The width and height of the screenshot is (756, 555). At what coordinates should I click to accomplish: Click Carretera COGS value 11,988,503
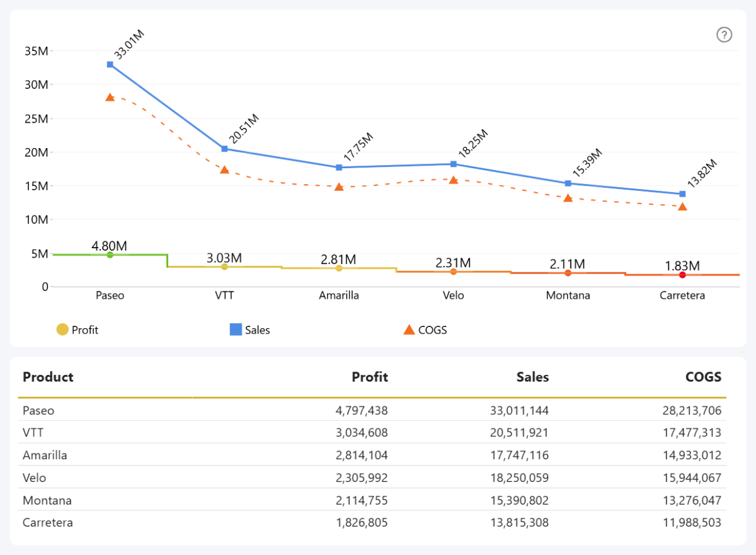tap(692, 523)
